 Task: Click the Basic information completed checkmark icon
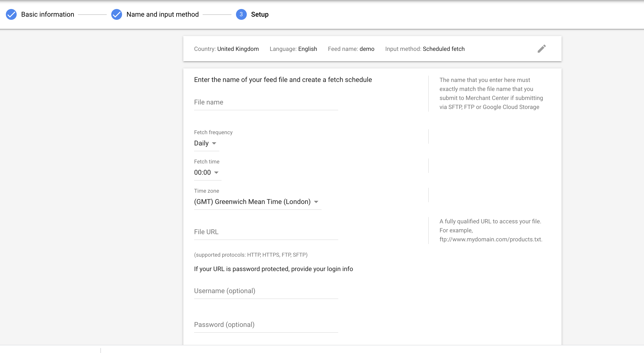[x=11, y=14]
